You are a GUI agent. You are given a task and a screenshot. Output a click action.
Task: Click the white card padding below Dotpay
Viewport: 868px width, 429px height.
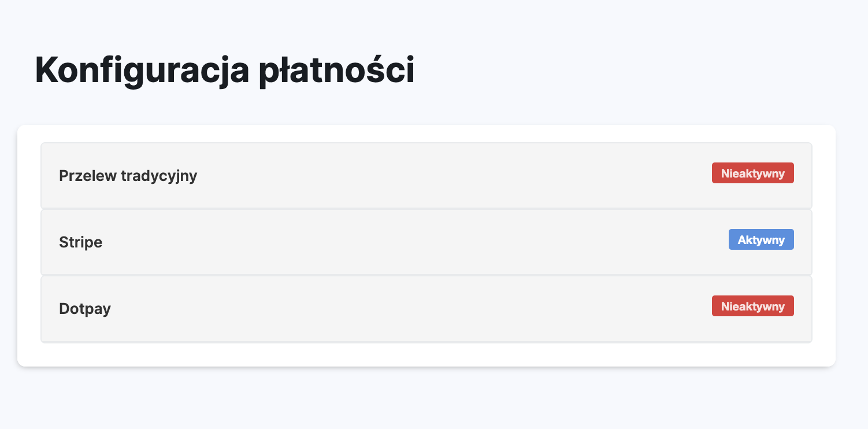point(426,354)
